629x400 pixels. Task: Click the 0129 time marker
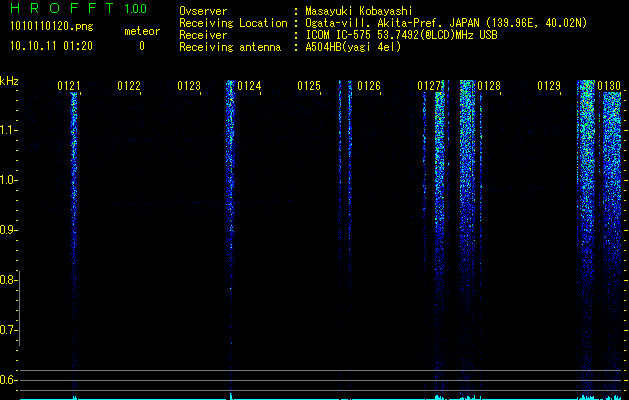click(x=549, y=86)
